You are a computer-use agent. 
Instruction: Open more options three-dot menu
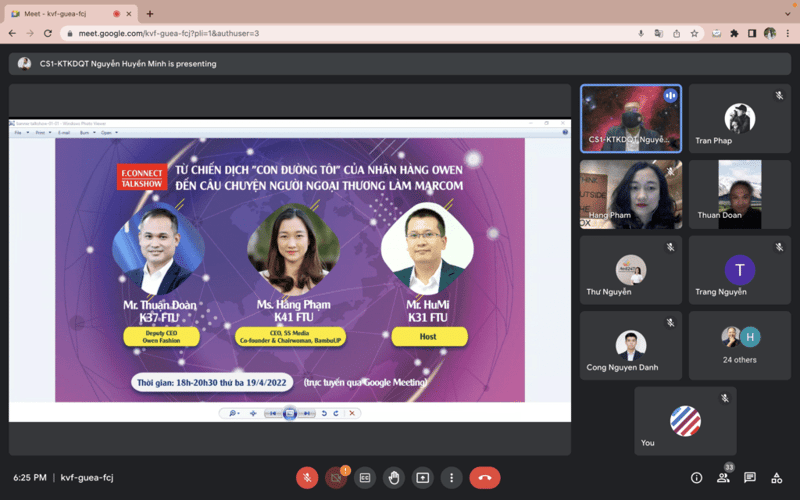coord(452,478)
